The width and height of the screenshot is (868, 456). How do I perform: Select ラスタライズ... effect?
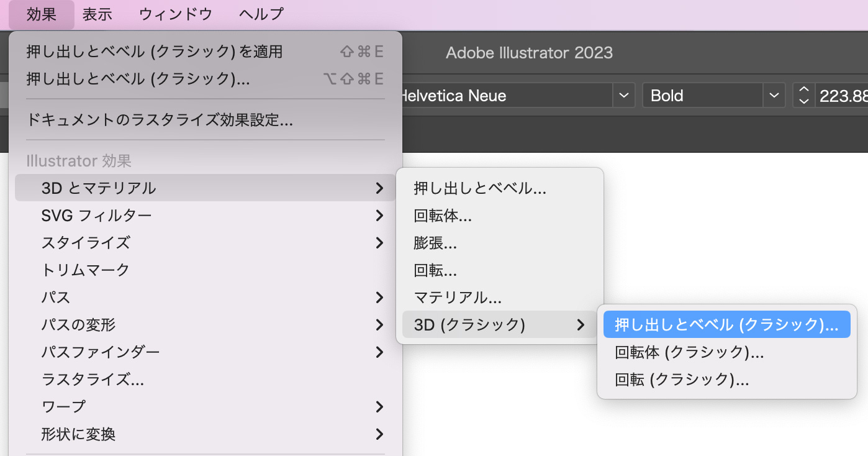pos(206,379)
